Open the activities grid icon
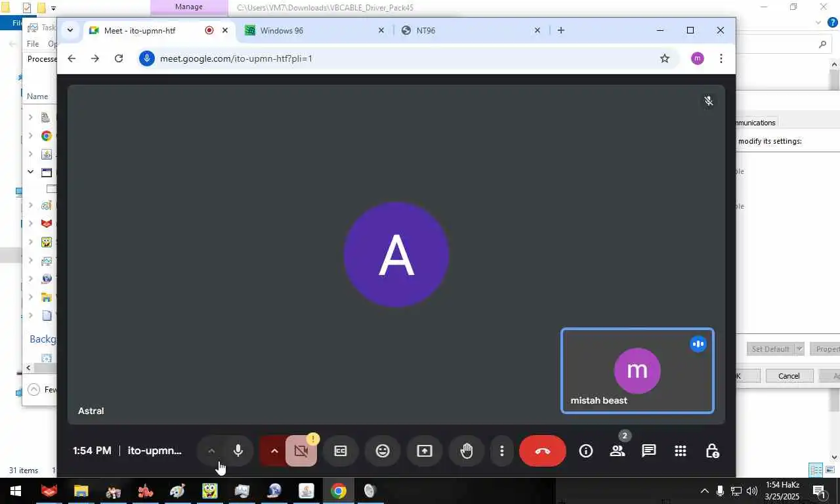This screenshot has height=504, width=840. (x=681, y=451)
